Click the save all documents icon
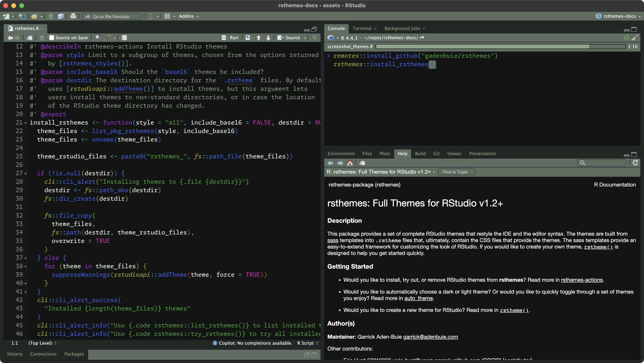Screen dimensions: 644x363 click(61, 16)
